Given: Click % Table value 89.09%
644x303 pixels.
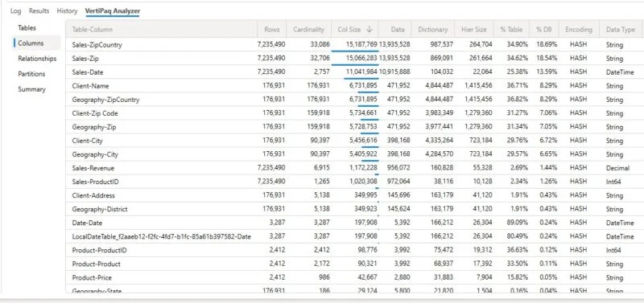Looking at the screenshot, I should (518, 223).
